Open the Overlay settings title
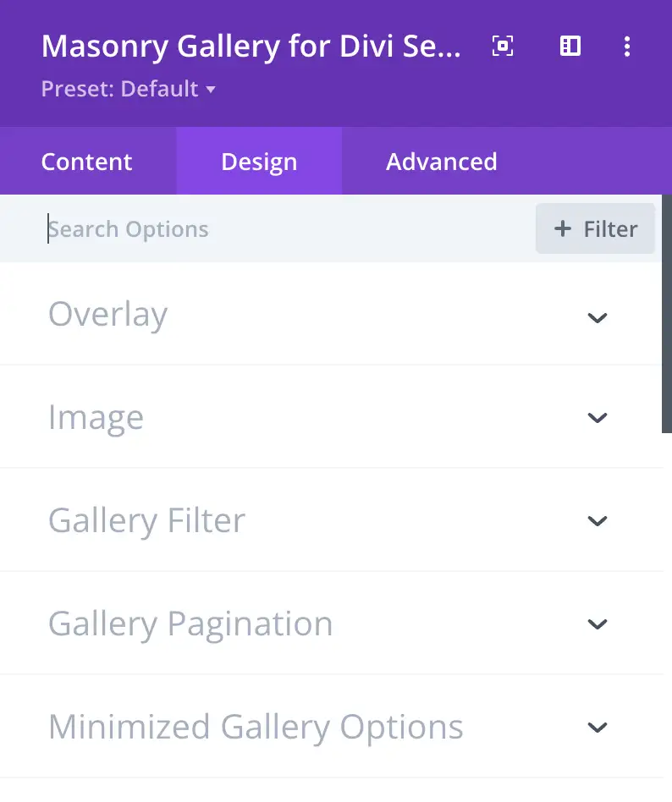This screenshot has width=672, height=802. pyautogui.click(x=108, y=315)
